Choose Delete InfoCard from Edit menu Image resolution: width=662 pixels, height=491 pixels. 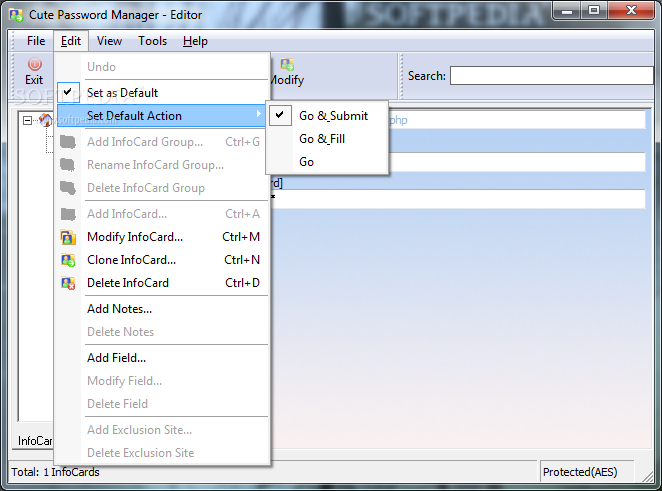tap(163, 283)
